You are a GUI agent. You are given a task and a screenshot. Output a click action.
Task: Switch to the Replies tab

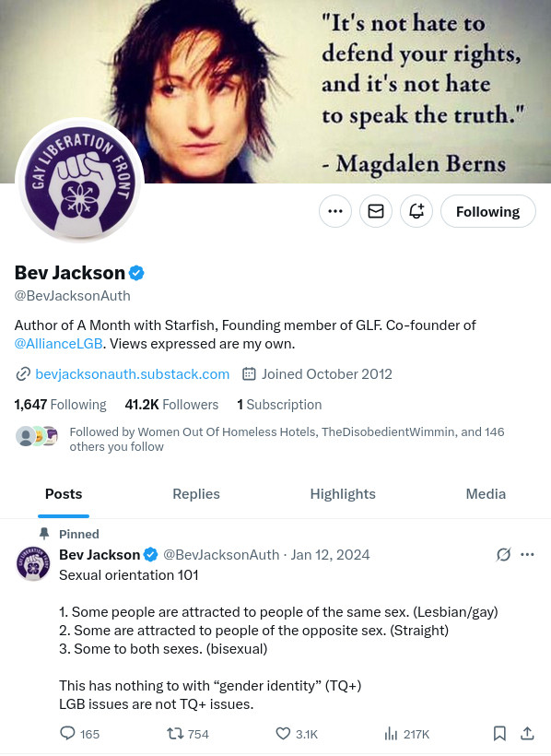tap(196, 494)
